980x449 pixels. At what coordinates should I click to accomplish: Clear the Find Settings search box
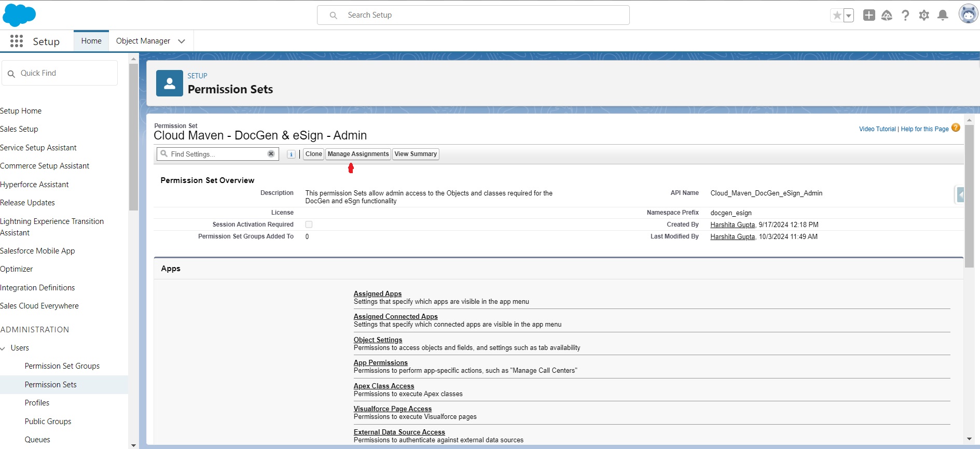click(271, 154)
